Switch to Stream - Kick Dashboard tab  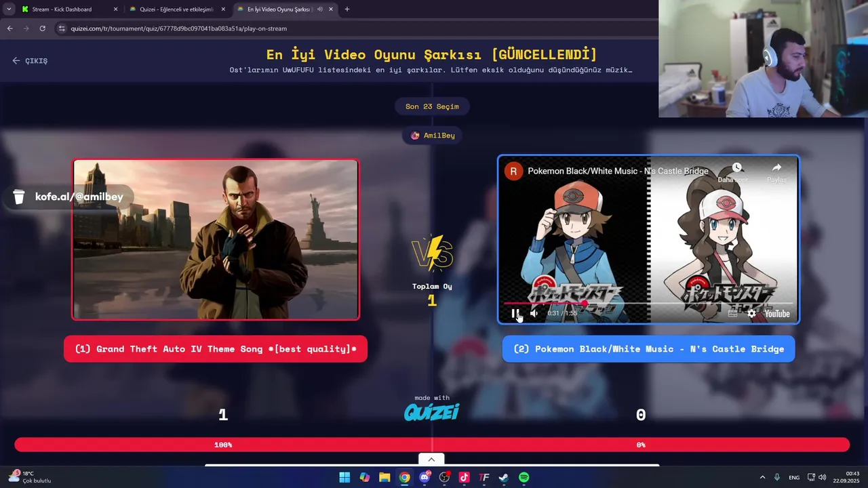point(62,9)
